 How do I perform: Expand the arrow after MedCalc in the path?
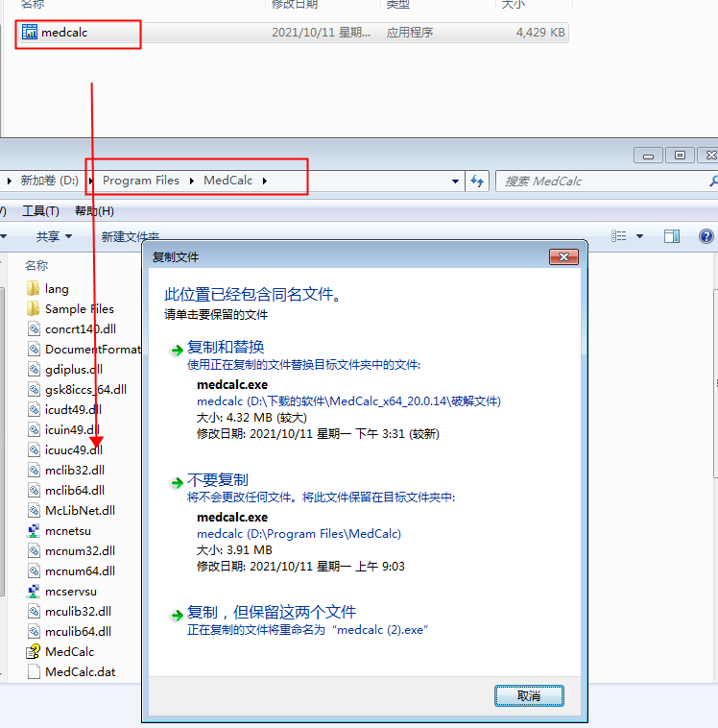pyautogui.click(x=264, y=181)
